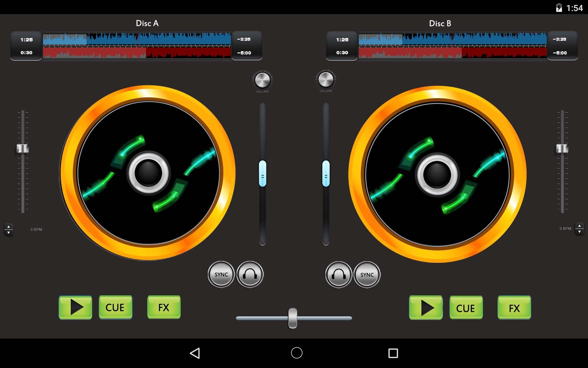Click Disc B elapsed time 0:30
The width and height of the screenshot is (588, 368).
point(342,52)
